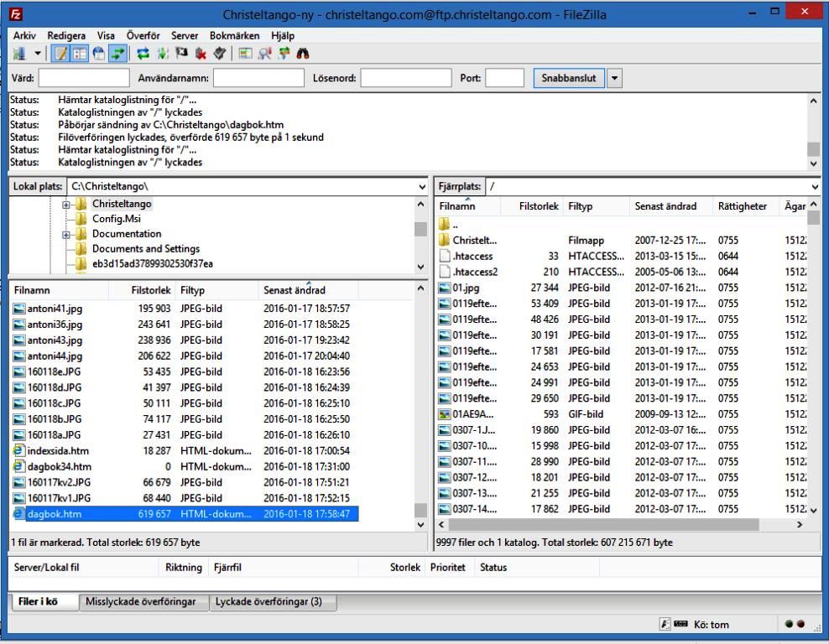This screenshot has height=644, width=829.
Task: Toggle the remote directory tree globe icon
Action: pyautogui.click(x=99, y=54)
